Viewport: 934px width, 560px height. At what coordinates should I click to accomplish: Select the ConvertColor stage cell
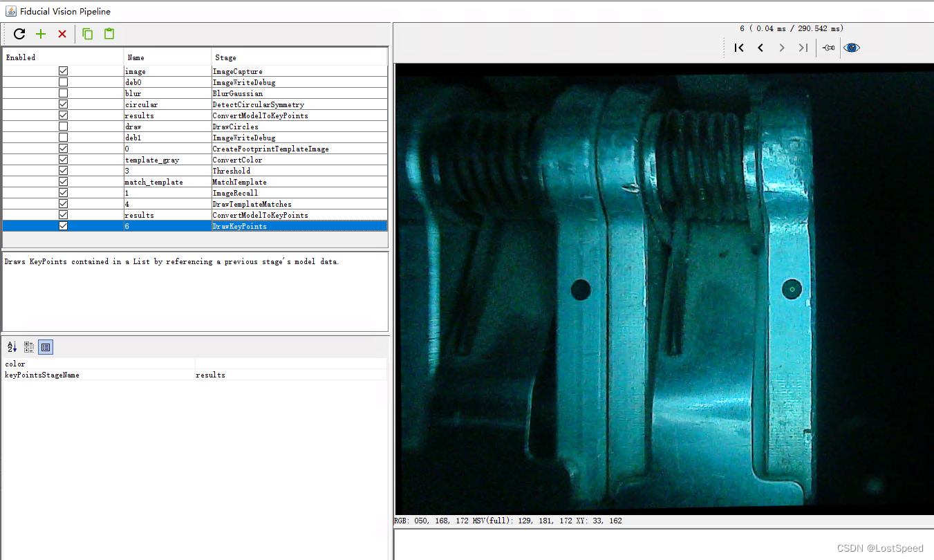(299, 160)
